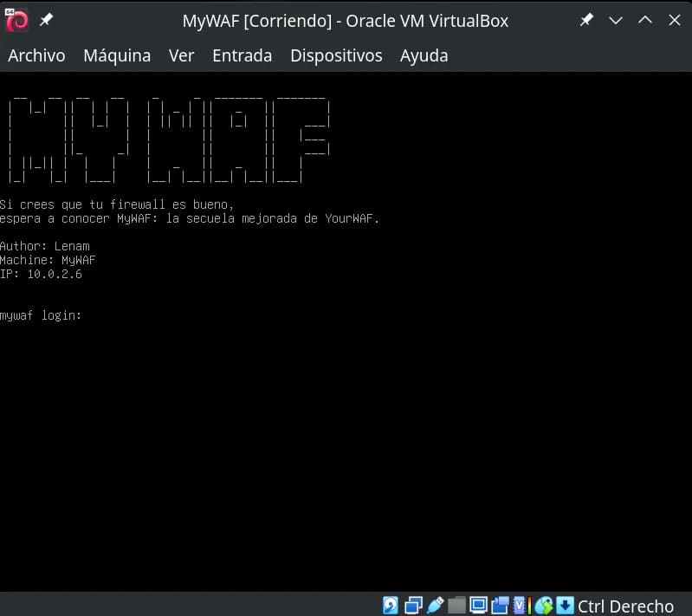The width and height of the screenshot is (692, 616).
Task: Click the mywaf login prompt
Action: tap(41, 315)
